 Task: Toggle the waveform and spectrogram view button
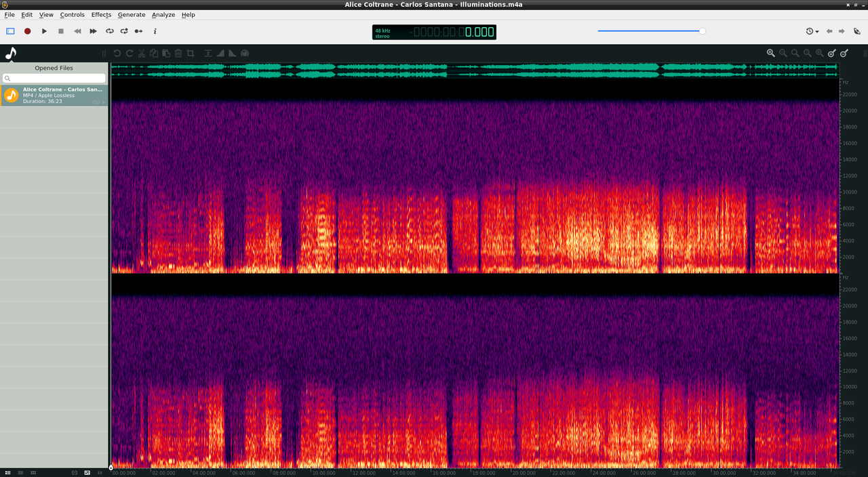tap(87, 472)
